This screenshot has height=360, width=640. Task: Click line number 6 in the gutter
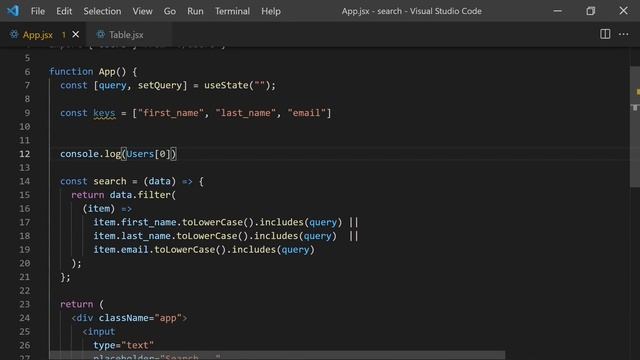[x=27, y=72]
